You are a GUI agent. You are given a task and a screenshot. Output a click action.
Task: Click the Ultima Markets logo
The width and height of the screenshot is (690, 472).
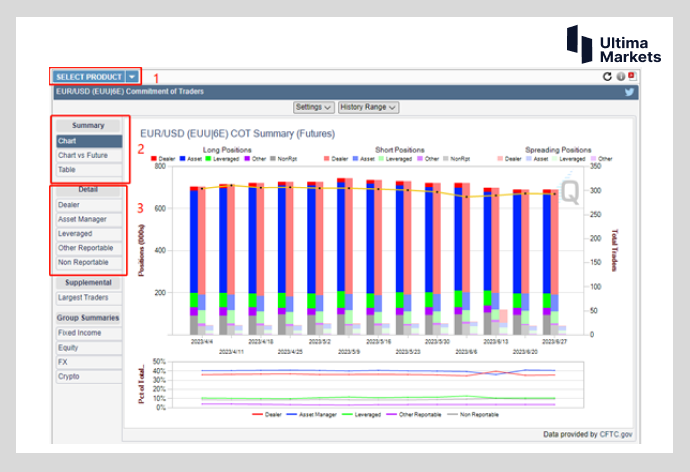coord(612,45)
